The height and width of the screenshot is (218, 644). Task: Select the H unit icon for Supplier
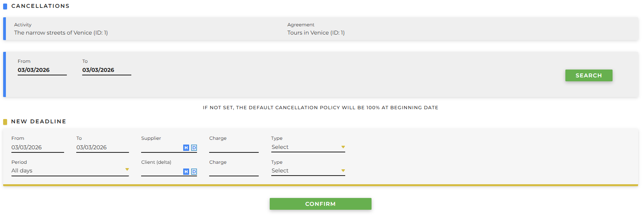(186, 148)
